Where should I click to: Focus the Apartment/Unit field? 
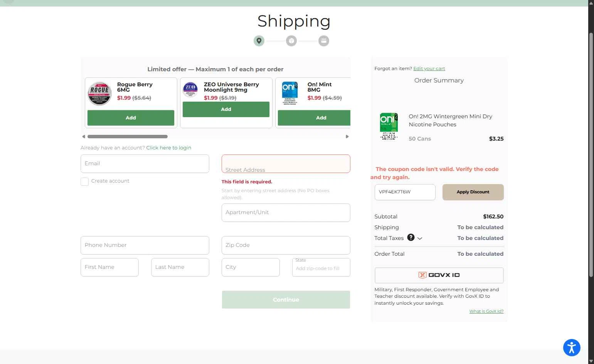click(286, 213)
